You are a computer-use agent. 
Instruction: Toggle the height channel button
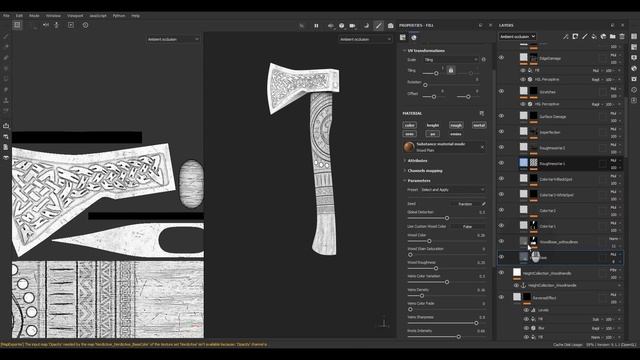pyautogui.click(x=433, y=125)
